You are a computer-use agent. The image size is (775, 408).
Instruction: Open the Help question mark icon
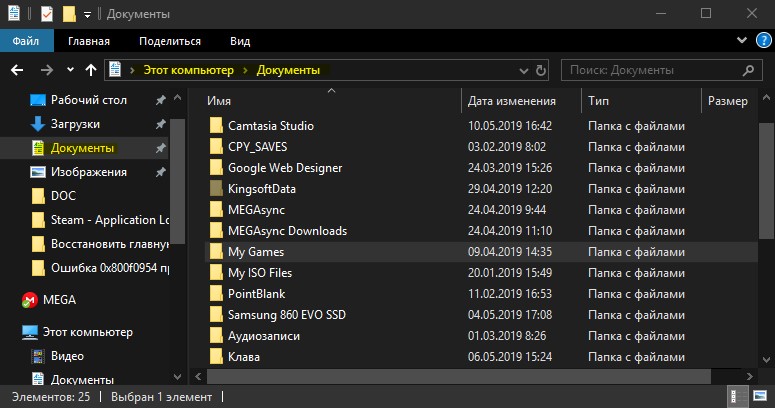point(764,41)
